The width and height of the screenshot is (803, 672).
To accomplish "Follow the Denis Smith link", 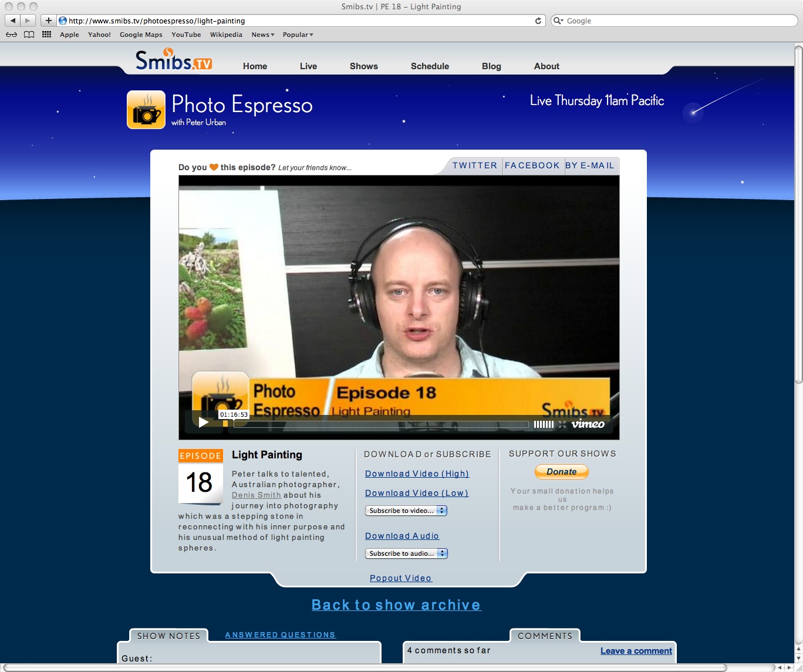I will [257, 495].
